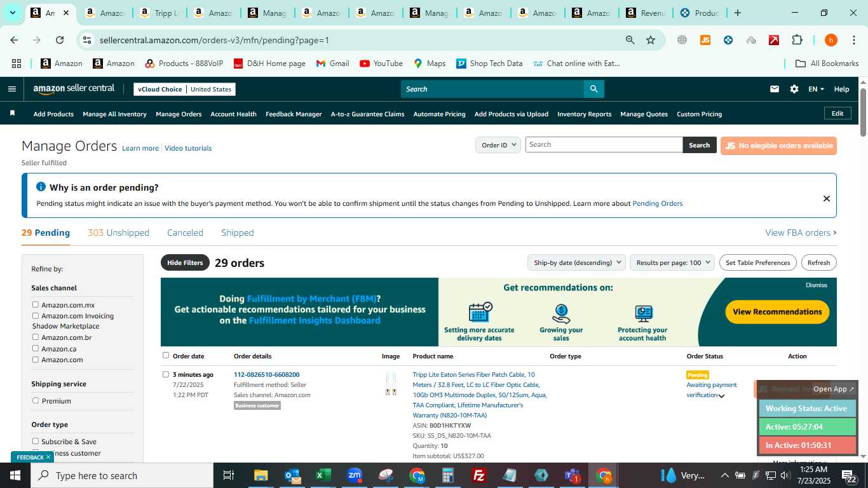This screenshot has height=488, width=868.
Task: Bookmark this page with the star icon
Action: (651, 40)
